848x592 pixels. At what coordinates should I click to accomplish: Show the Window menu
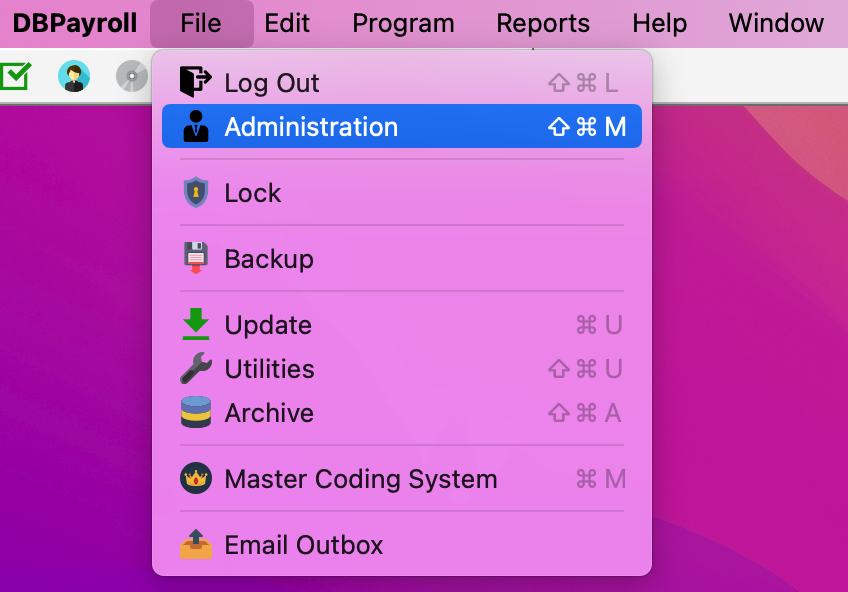(x=776, y=23)
